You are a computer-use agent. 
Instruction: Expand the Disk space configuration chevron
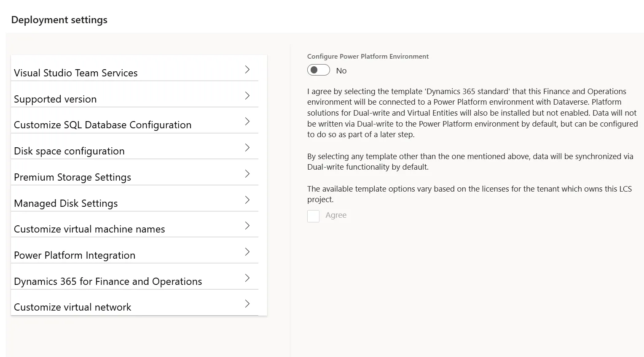pyautogui.click(x=247, y=148)
